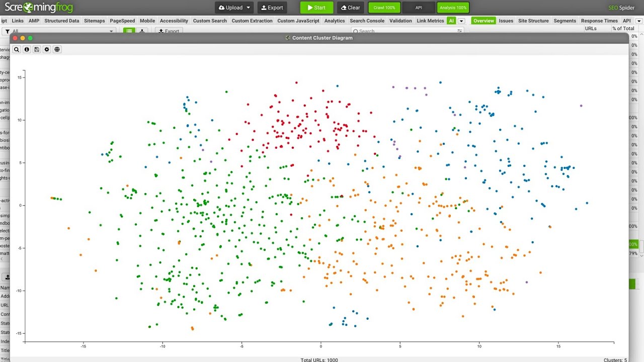The height and width of the screenshot is (362, 644).
Task: Open the Upload dropdown
Action: pyautogui.click(x=234, y=8)
